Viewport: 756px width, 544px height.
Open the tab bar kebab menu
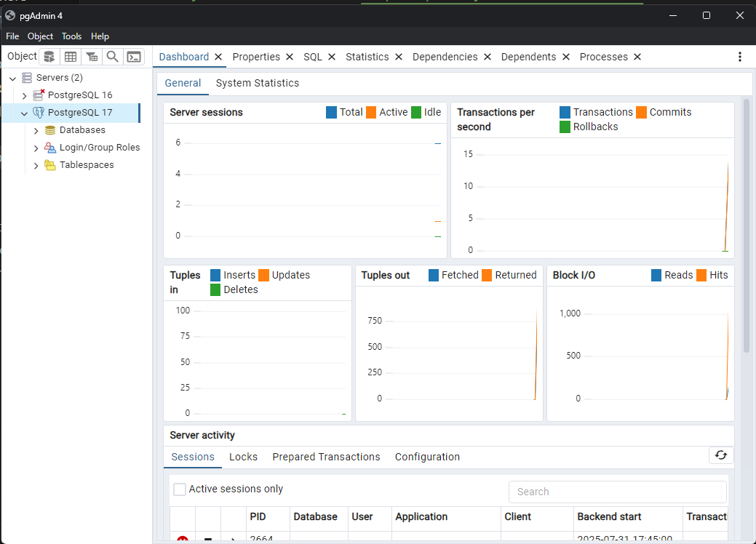(x=739, y=57)
